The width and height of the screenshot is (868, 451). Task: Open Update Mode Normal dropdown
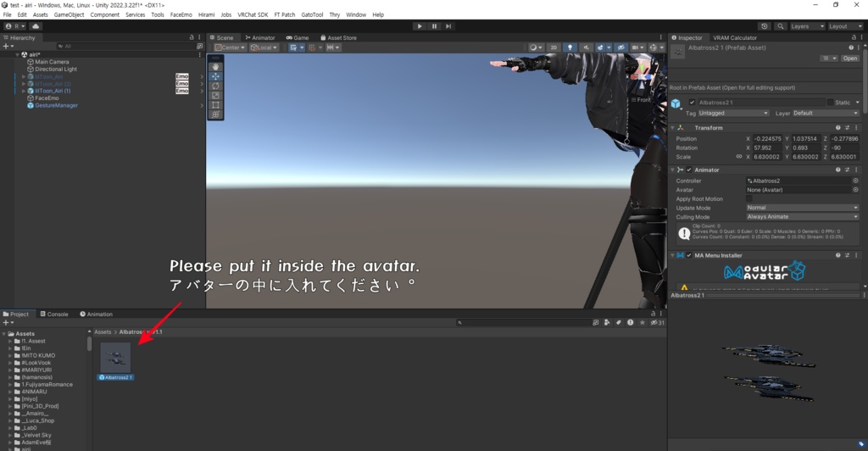(802, 208)
